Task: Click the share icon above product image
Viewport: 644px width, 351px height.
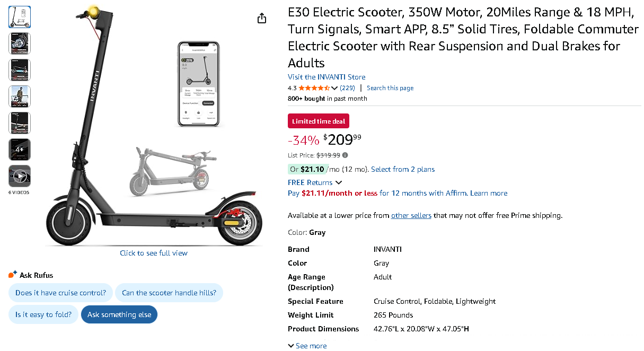Action: 261,19
